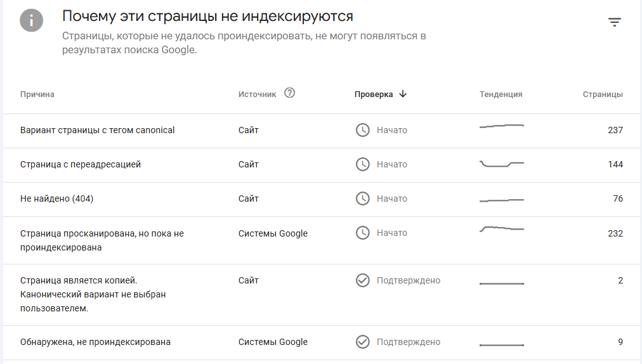Open the filter rows icon
The height and width of the screenshot is (364, 642).
(614, 22)
